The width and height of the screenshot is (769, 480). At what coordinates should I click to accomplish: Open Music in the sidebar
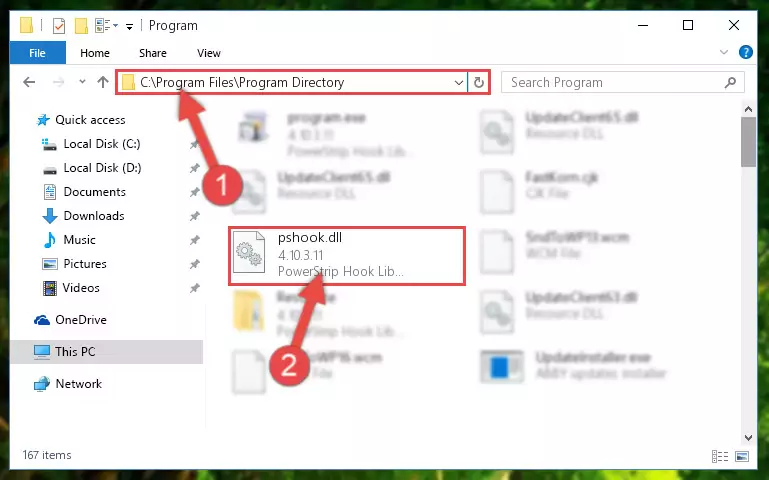pos(79,240)
